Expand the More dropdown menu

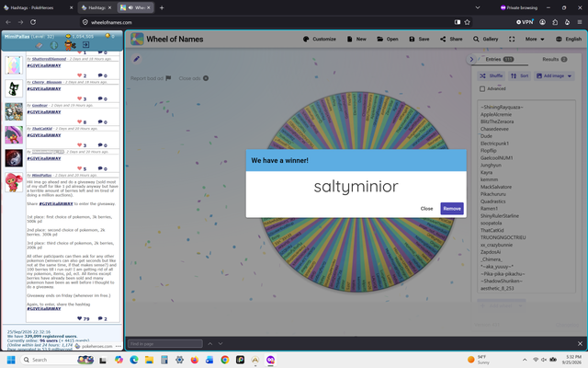(x=535, y=39)
